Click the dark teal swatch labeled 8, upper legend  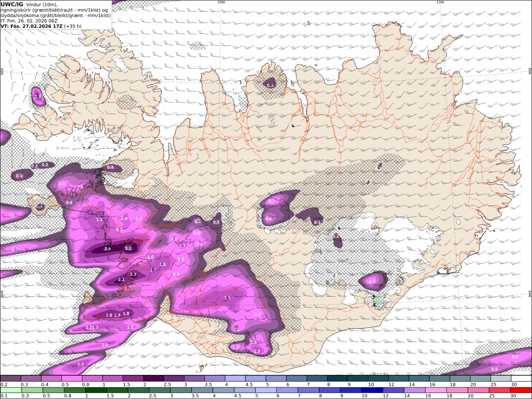pyautogui.click(x=337, y=379)
